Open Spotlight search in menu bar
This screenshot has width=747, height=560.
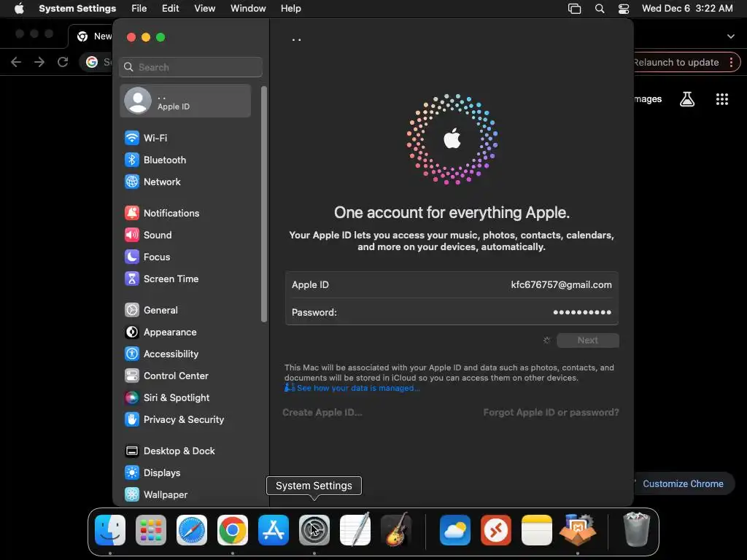[600, 9]
